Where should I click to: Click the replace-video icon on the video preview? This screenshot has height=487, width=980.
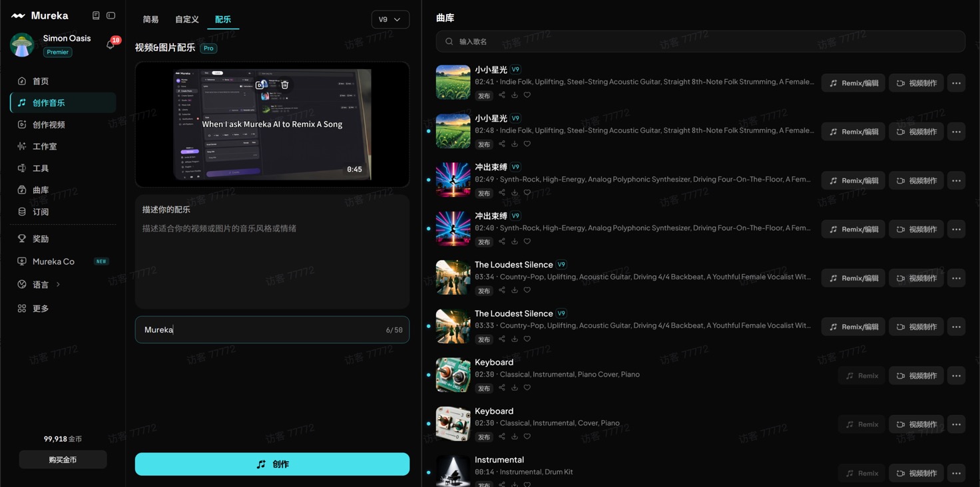(260, 84)
